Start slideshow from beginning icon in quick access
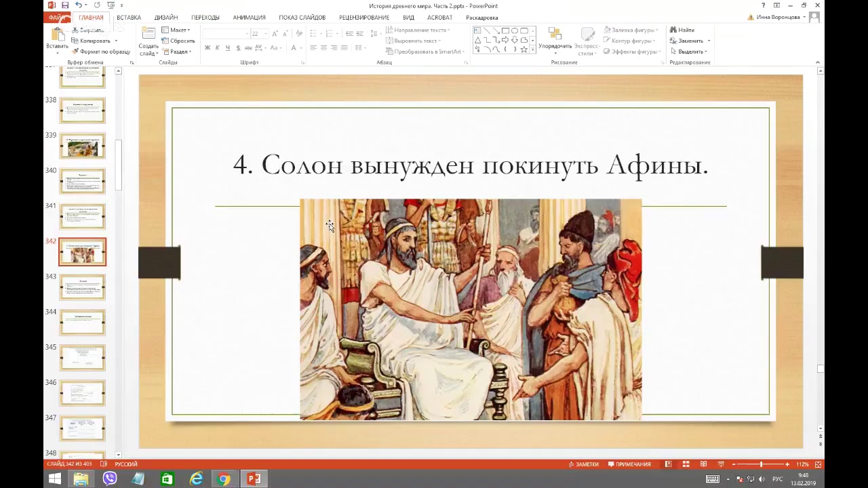Viewport: 868px width, 488px height. [111, 5]
